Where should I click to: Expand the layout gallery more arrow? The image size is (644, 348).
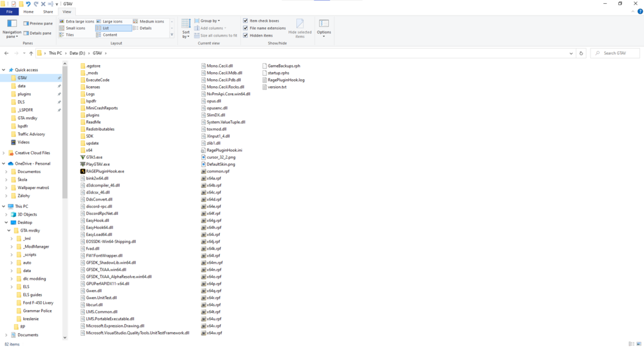(172, 35)
